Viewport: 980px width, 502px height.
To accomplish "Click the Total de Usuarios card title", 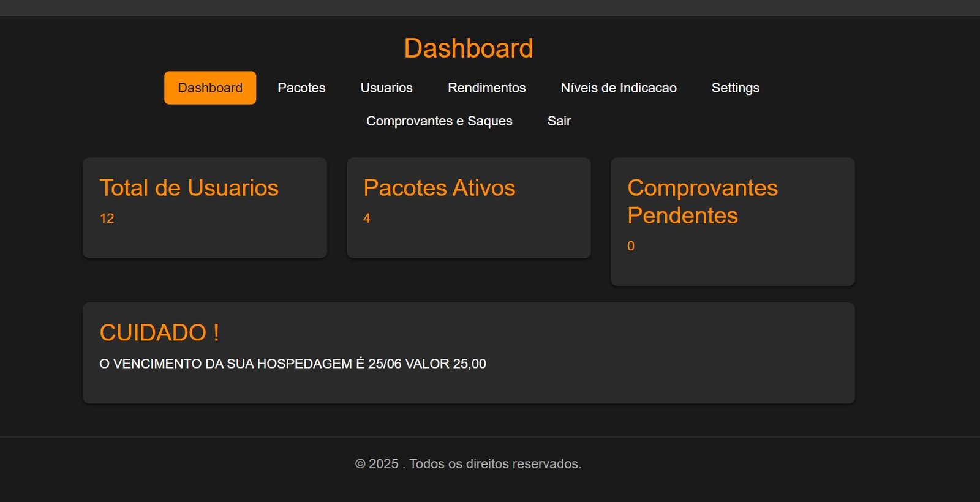I will click(x=189, y=188).
